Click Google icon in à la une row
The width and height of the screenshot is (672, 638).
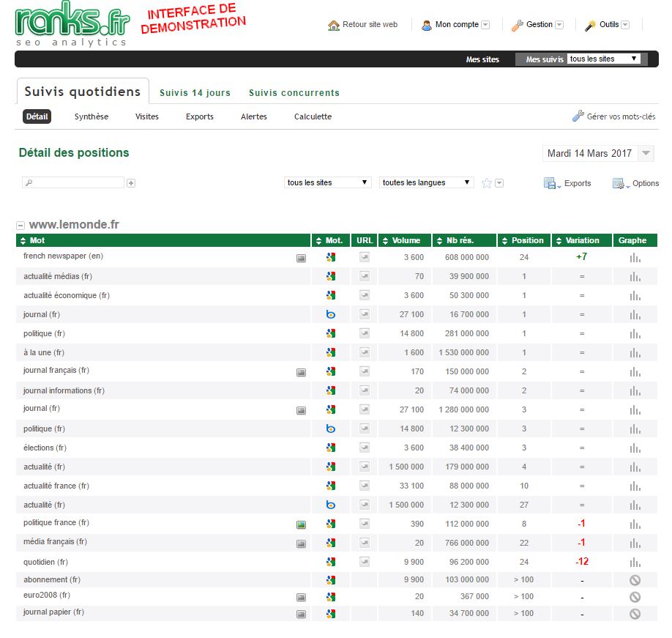pos(330,352)
